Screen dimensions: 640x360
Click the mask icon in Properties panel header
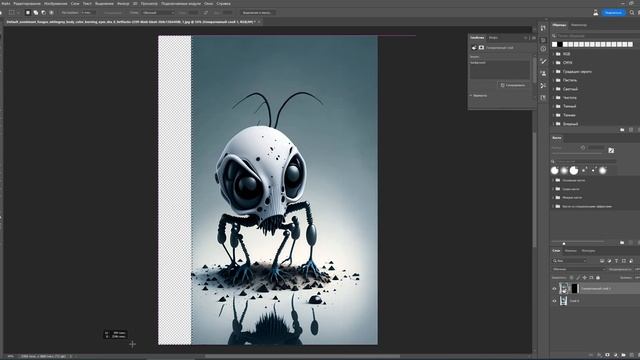click(x=481, y=48)
